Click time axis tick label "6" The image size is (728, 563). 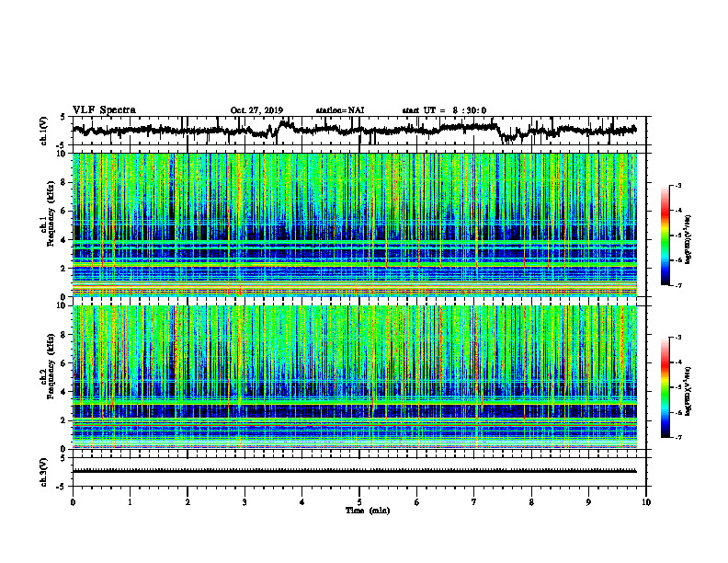pos(417,502)
